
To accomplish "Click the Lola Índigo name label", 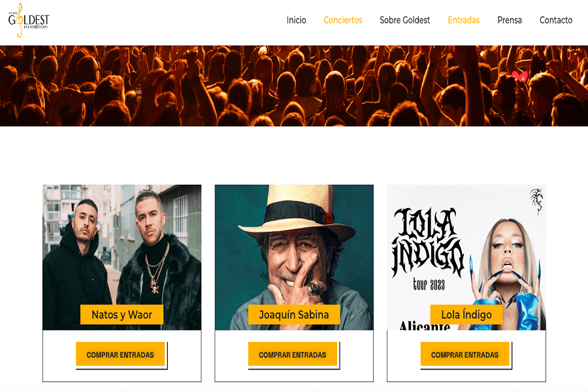I will click(x=466, y=314).
